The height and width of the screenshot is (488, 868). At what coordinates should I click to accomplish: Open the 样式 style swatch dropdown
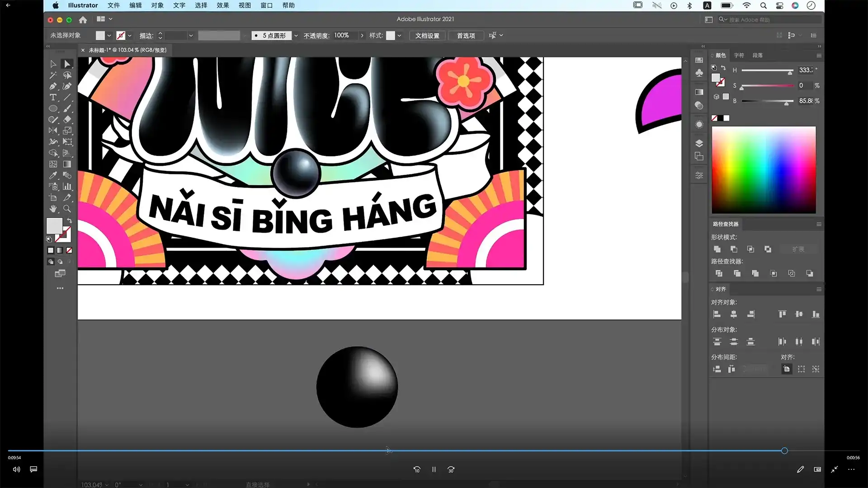(x=399, y=35)
